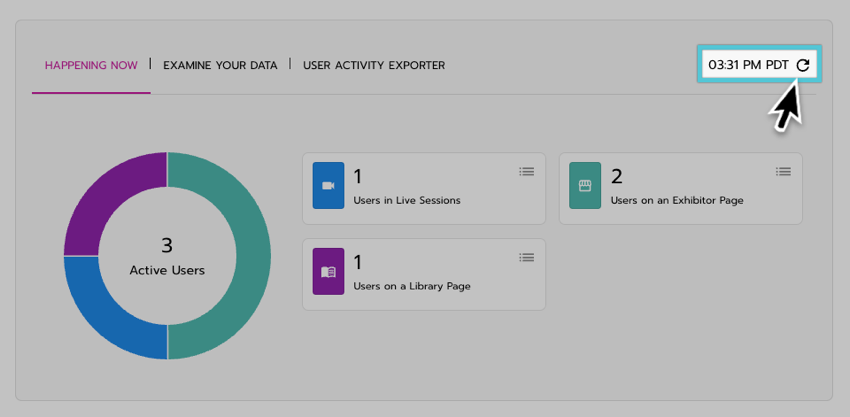Switch to the Happening Now tab
This screenshot has width=850, height=417.
[91, 66]
